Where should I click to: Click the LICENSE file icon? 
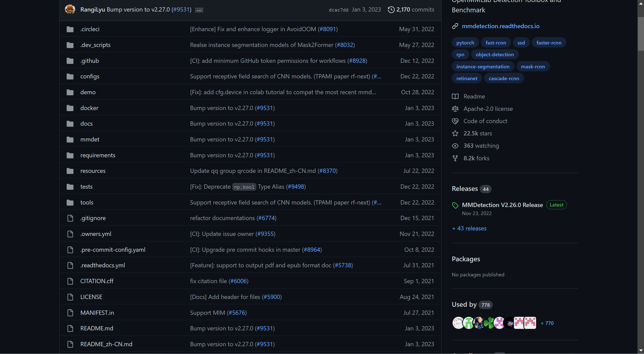point(70,297)
